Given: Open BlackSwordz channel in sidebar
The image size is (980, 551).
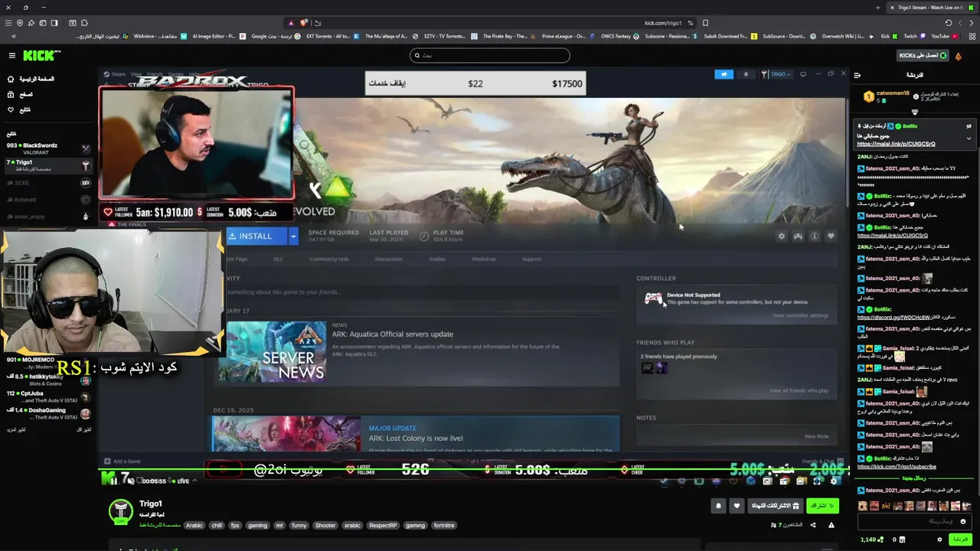Looking at the screenshot, I should 47,148.
